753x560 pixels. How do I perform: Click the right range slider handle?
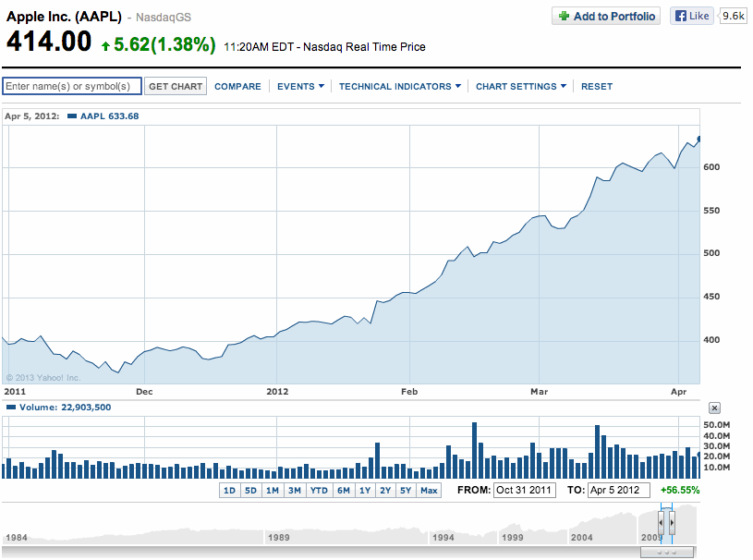pos(672,522)
